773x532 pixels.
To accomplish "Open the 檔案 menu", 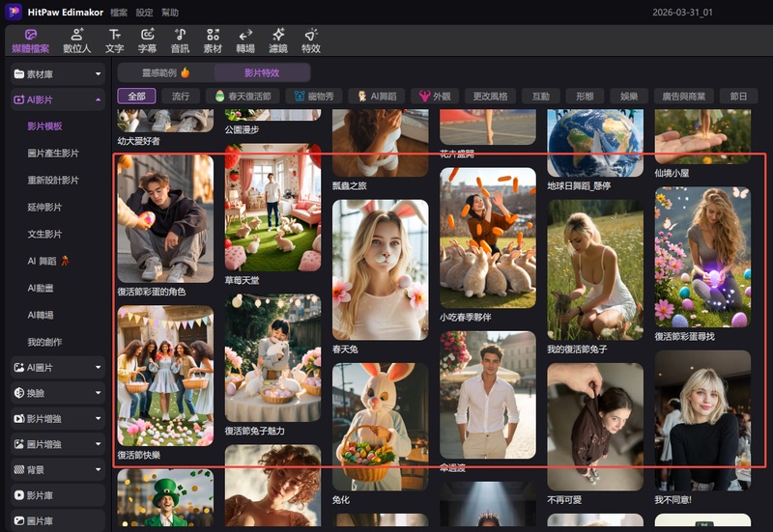I will (x=119, y=13).
